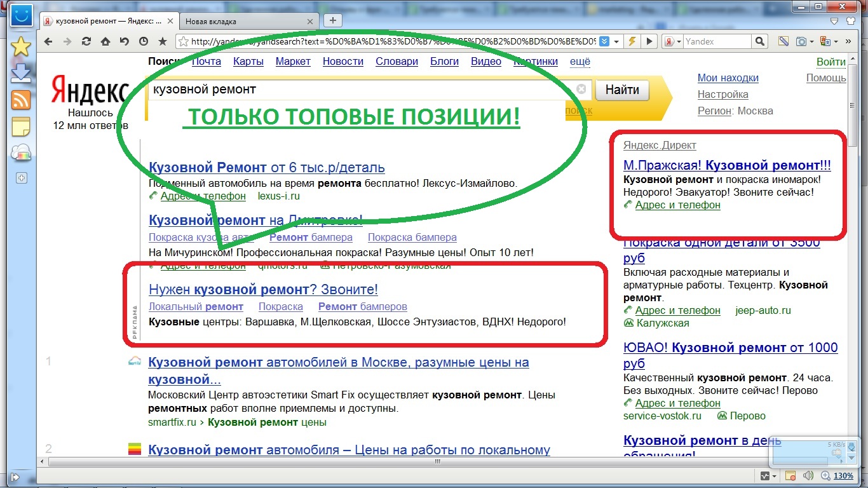Screen dimensions: 868x488
Task: Click the Войти login link
Action: coord(831,62)
